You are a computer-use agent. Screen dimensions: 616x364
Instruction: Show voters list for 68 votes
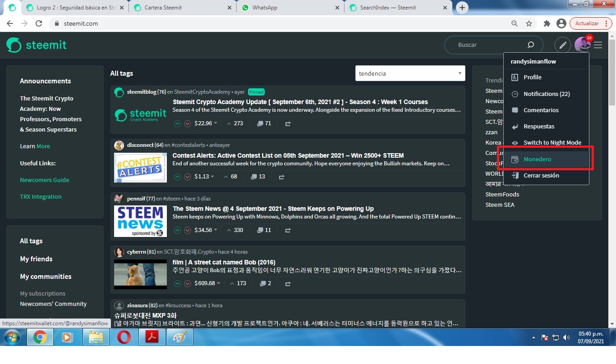(x=230, y=177)
